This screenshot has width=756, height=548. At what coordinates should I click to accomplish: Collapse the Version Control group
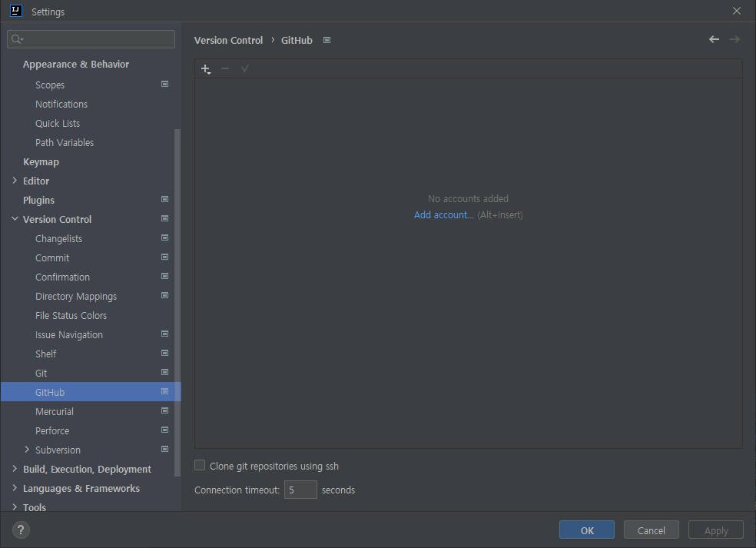tap(15, 219)
